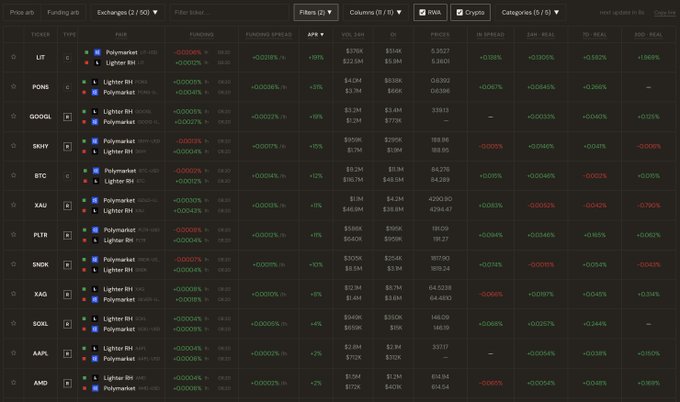
Task: Sort by 30D REAL column header
Action: point(649,34)
